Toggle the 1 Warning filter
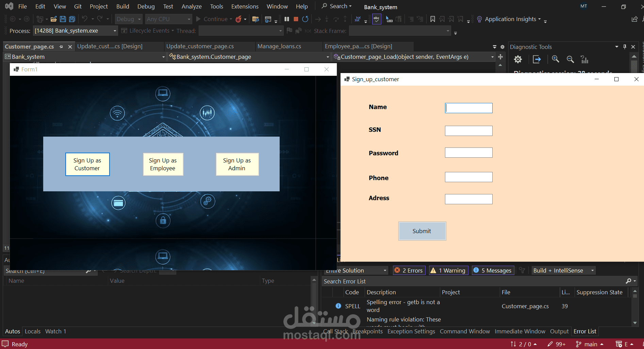644x349 pixels. 449,270
